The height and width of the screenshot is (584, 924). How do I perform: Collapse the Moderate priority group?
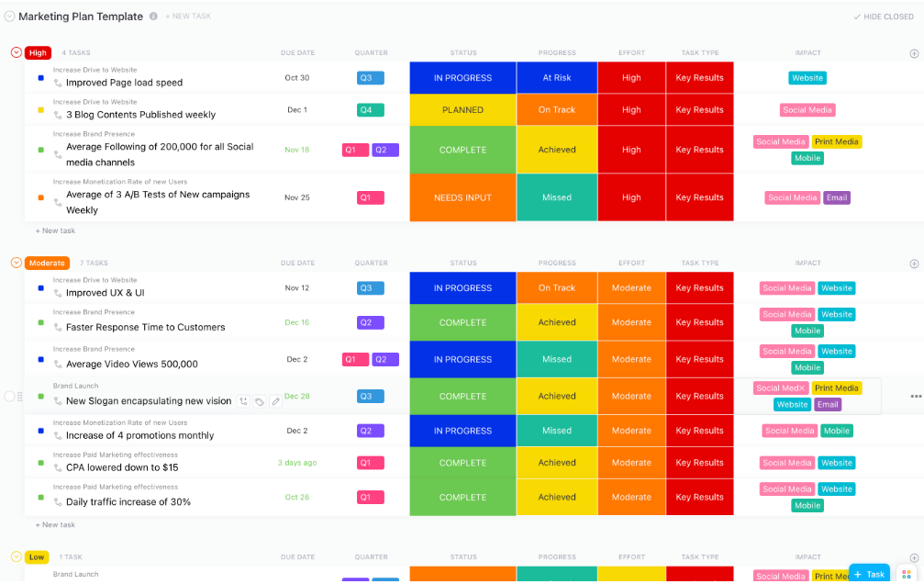[17, 263]
